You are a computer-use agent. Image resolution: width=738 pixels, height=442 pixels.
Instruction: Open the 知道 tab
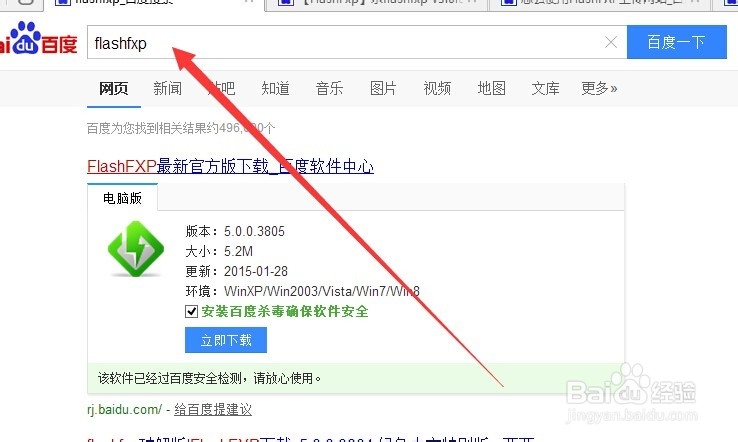(x=275, y=88)
